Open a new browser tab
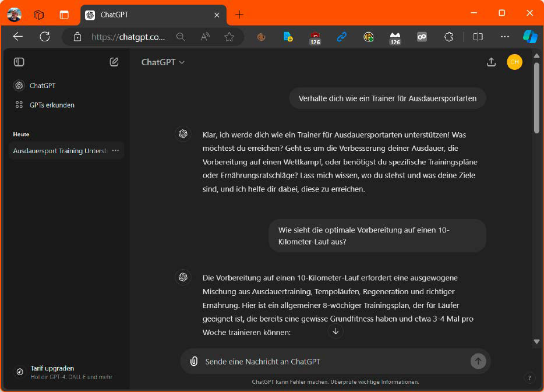Viewport: 544px width, 392px height. [239, 15]
